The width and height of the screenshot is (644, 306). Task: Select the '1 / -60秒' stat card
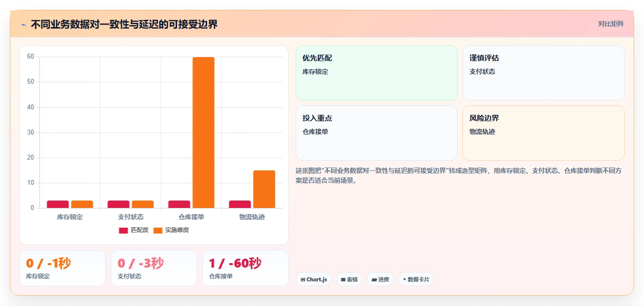[x=245, y=268]
